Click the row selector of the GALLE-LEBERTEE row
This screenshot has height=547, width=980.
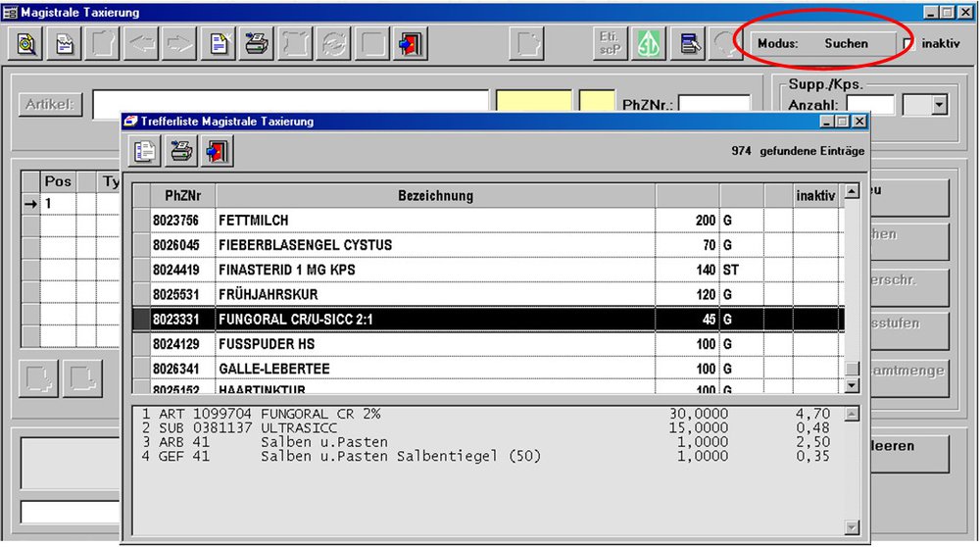[142, 369]
